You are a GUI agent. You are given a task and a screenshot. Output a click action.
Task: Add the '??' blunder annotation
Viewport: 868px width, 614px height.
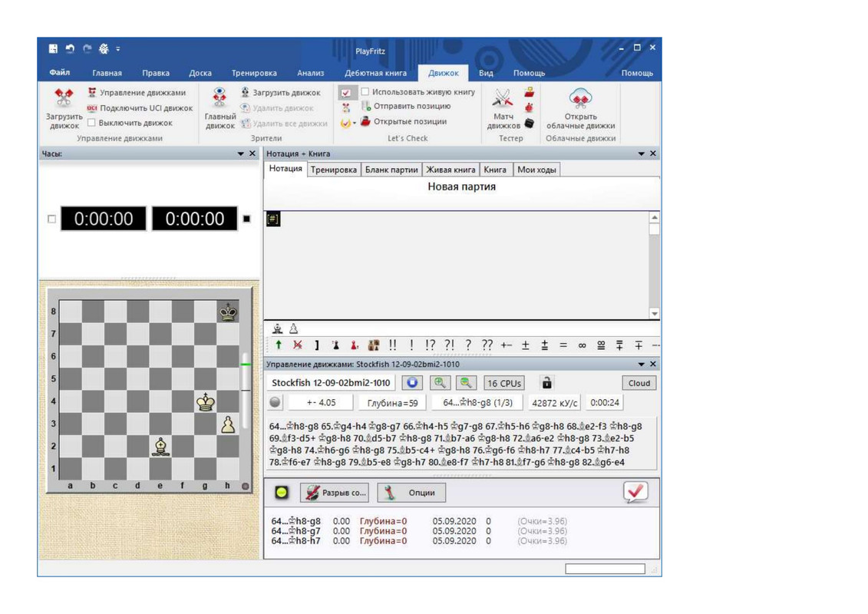pos(487,345)
